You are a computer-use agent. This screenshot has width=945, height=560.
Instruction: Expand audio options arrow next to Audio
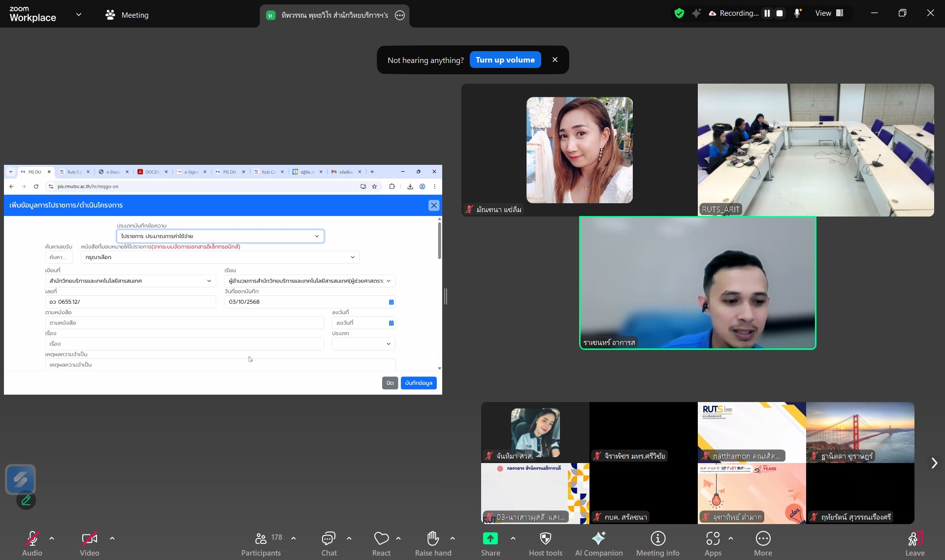[x=52, y=538]
